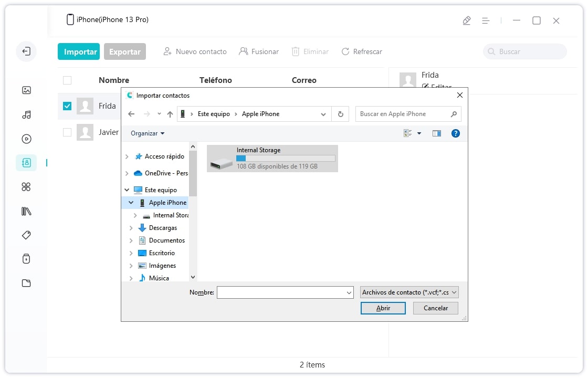588x378 pixels.
Task: Open the Music section in sidebar
Action: [26, 114]
